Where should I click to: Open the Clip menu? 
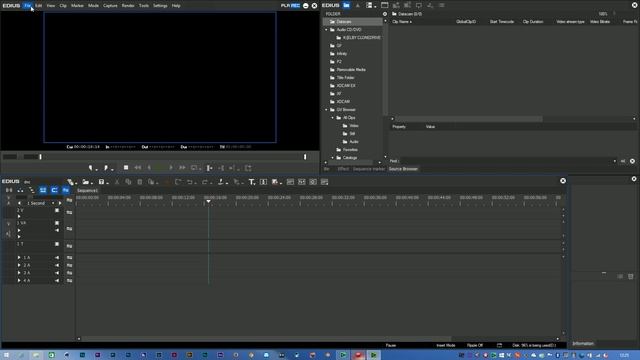63,6
